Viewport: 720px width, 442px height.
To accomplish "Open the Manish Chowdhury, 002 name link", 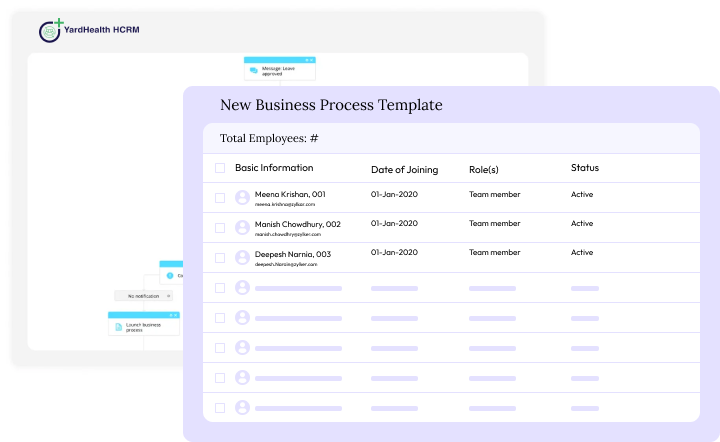I will click(298, 224).
